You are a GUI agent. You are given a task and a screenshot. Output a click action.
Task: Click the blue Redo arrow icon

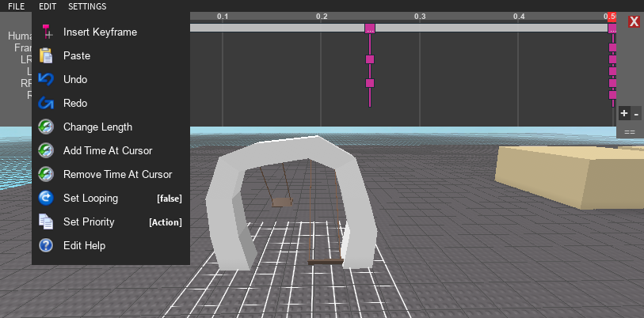click(x=46, y=103)
